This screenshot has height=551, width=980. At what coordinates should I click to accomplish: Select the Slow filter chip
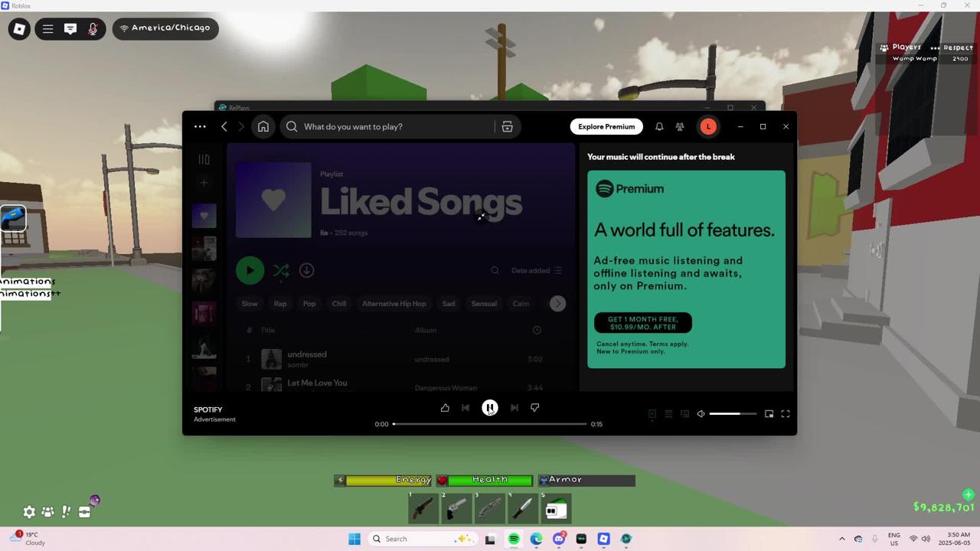point(250,304)
